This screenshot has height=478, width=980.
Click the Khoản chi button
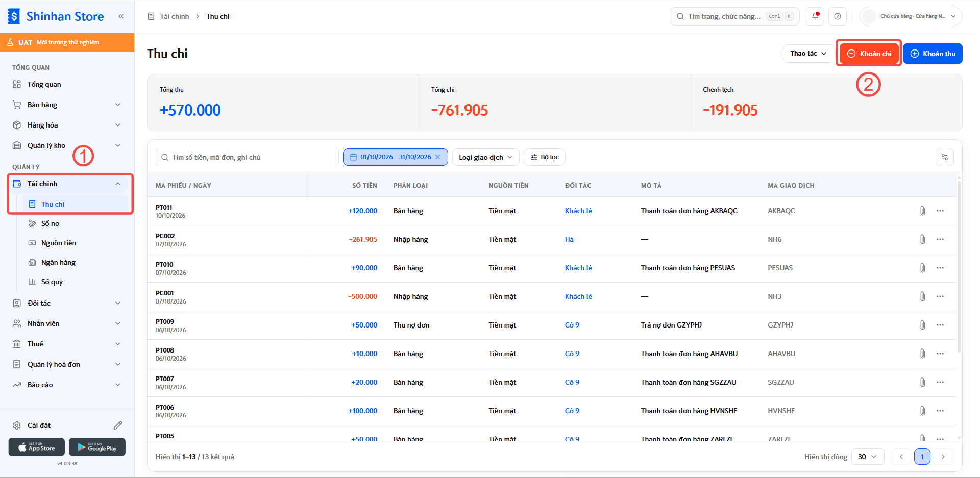click(869, 54)
